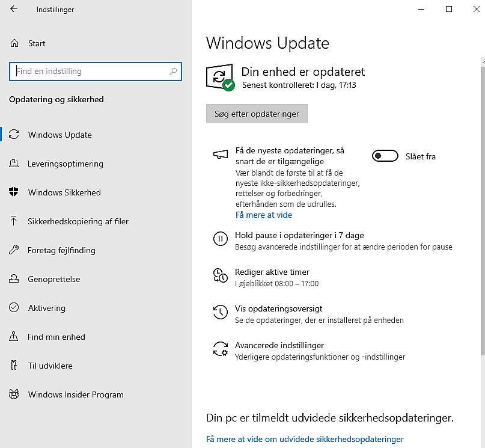
Task: Minimize the Indstillinger window
Action: pyautogui.click(x=421, y=9)
